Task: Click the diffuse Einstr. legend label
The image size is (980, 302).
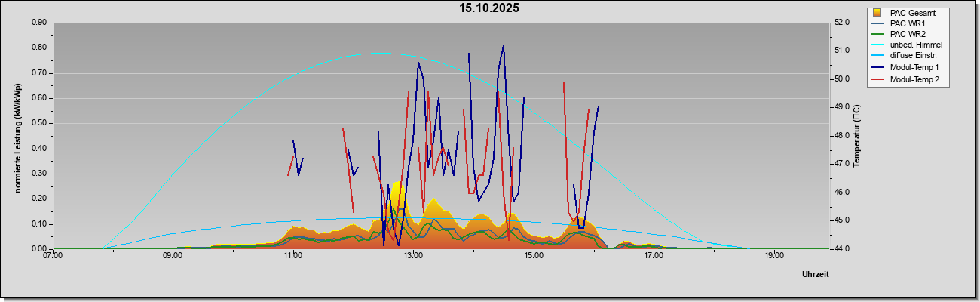Action: point(914,56)
